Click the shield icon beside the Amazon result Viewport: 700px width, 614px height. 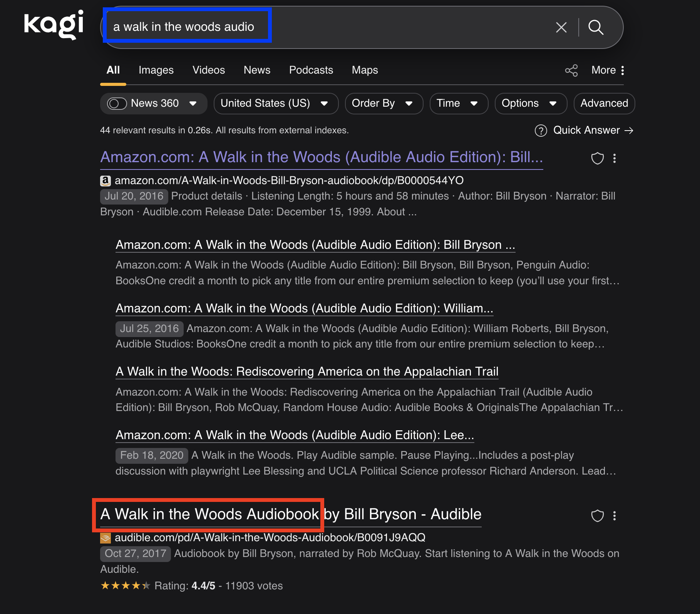pyautogui.click(x=597, y=158)
